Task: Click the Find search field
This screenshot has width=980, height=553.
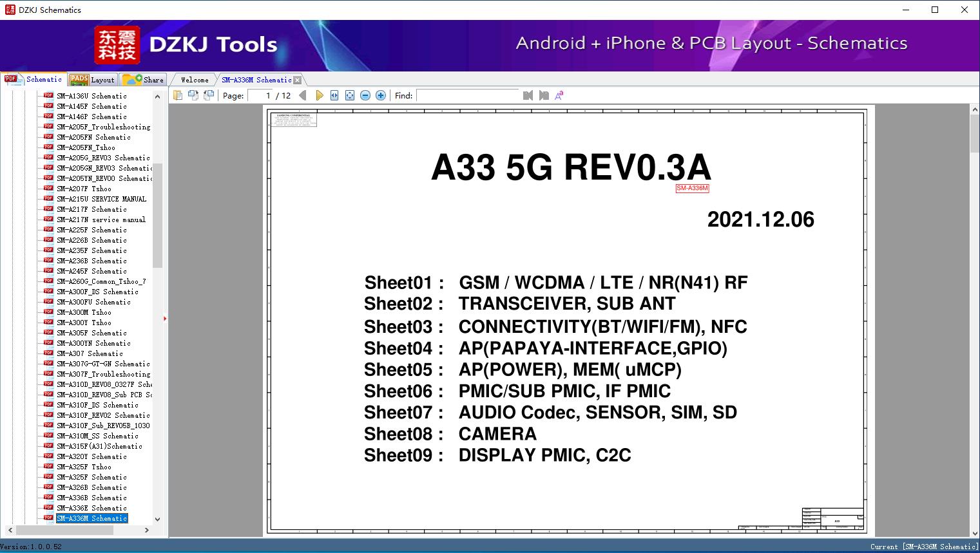Action: coord(468,95)
